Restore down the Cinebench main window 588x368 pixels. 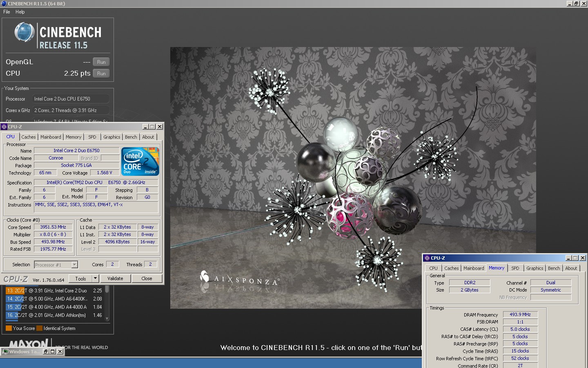[576, 3]
